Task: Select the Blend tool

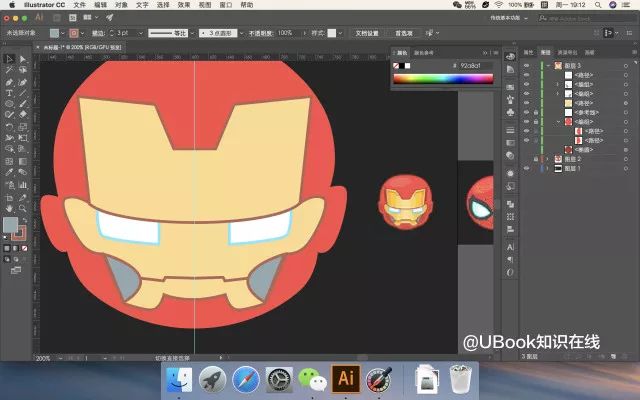Action: pyautogui.click(x=22, y=173)
